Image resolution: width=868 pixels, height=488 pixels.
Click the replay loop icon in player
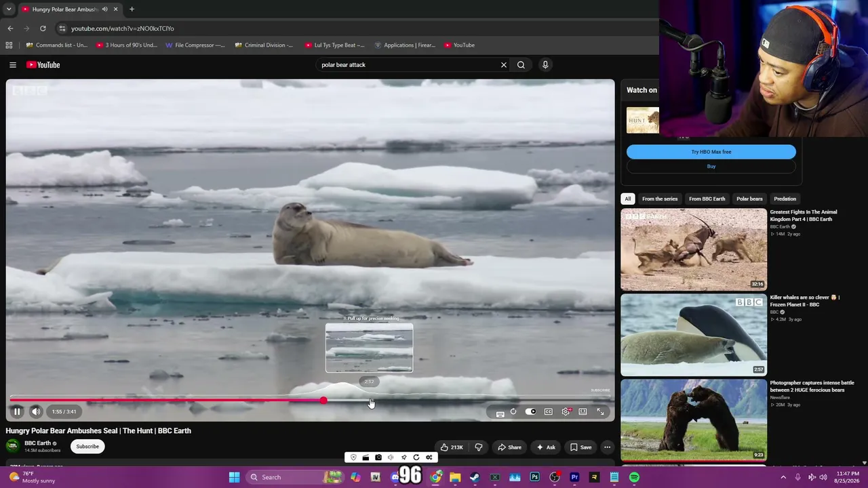(513, 411)
